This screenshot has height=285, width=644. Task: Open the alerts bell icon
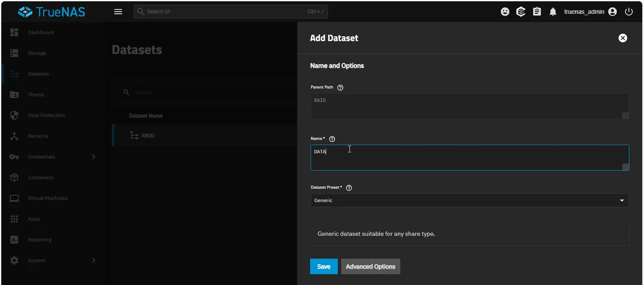click(553, 12)
